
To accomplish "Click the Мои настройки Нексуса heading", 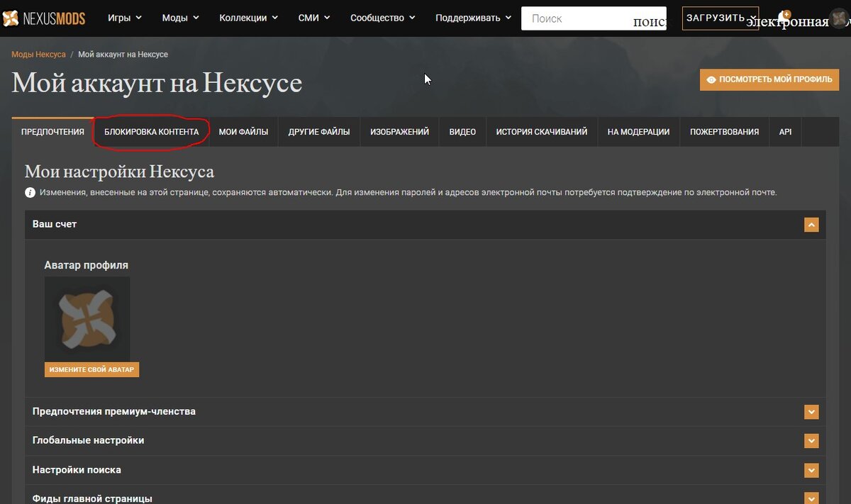I will tap(119, 172).
